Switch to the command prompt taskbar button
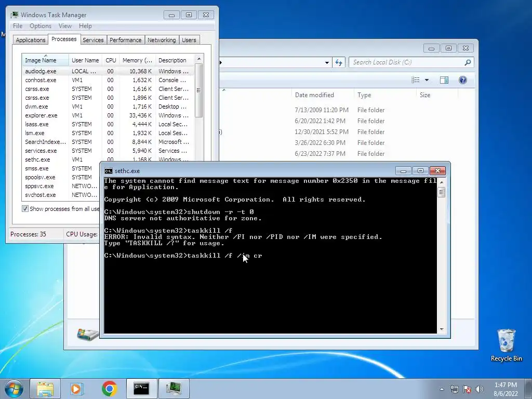 [x=141, y=389]
